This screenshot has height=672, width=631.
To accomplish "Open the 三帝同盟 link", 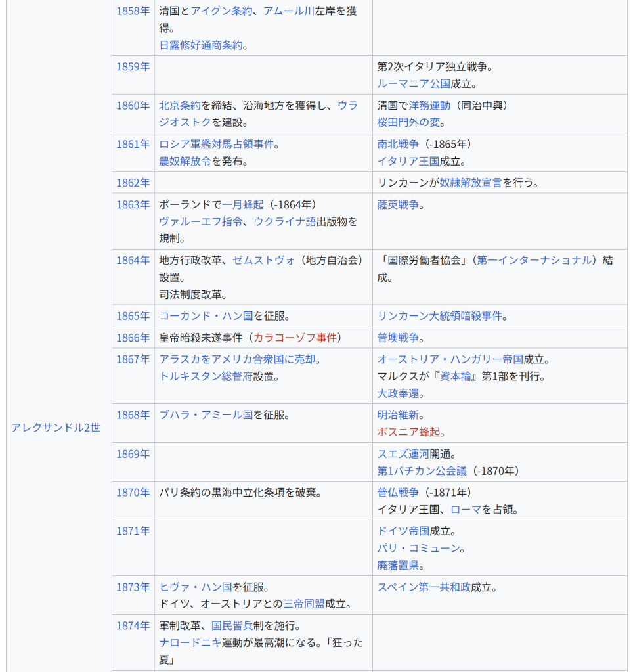I will pyautogui.click(x=304, y=604).
